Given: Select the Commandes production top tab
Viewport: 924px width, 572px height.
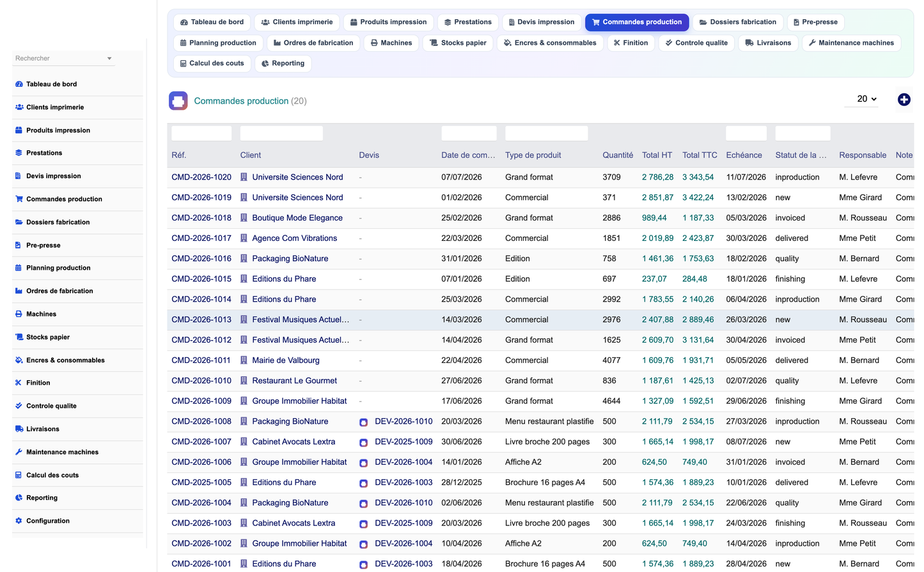Looking at the screenshot, I should click(637, 22).
